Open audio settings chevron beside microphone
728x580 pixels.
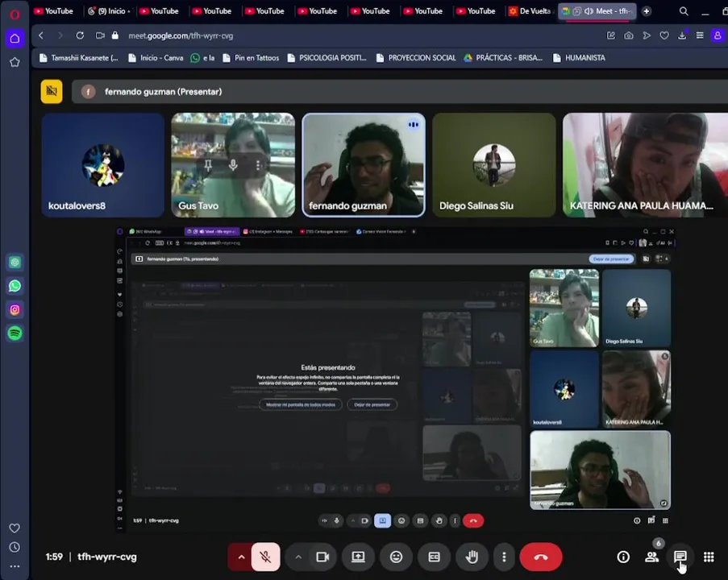(241, 557)
